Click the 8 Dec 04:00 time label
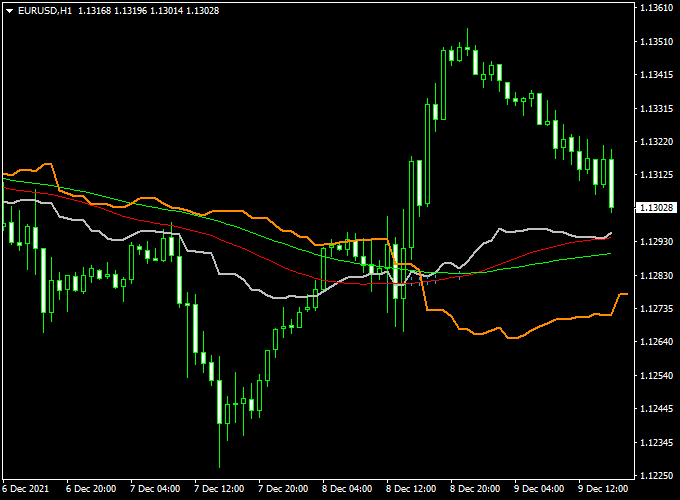 click(x=347, y=489)
